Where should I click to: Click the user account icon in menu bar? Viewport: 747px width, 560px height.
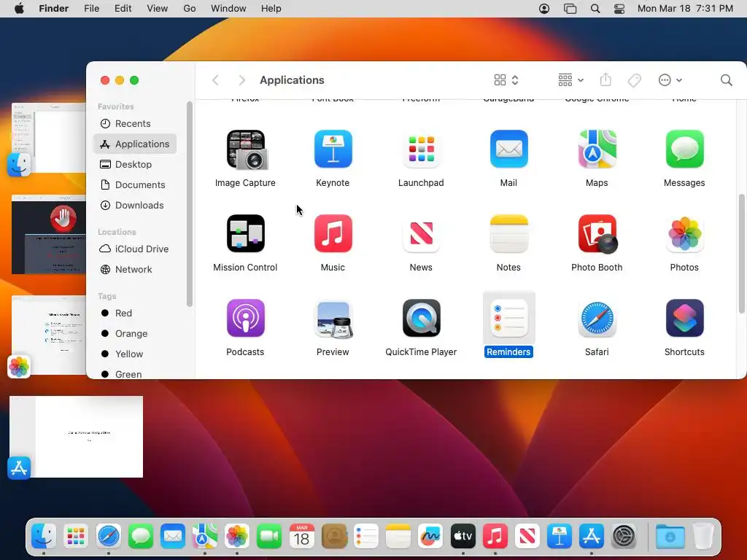tap(544, 9)
